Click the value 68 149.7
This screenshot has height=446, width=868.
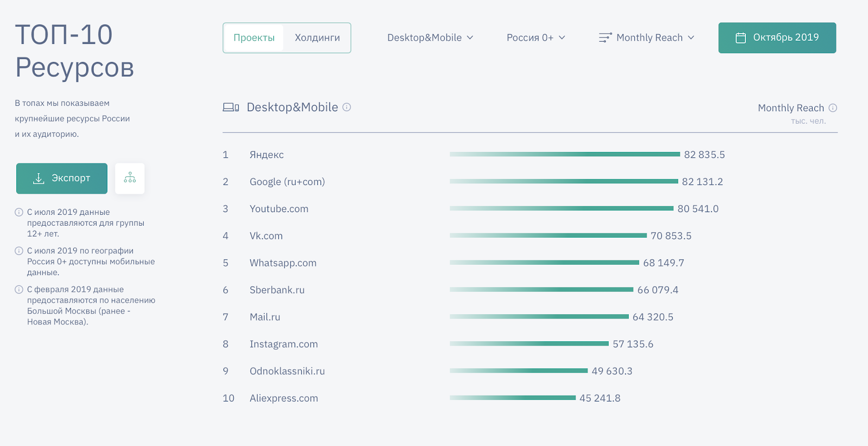point(663,263)
